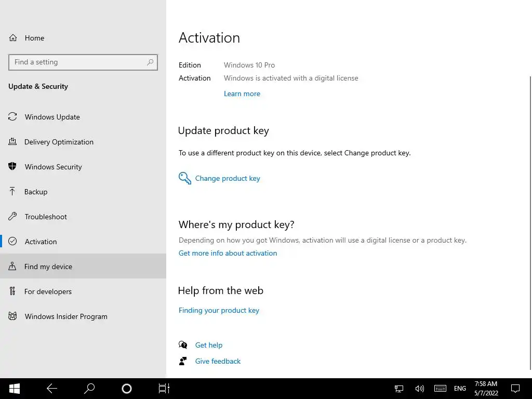The height and width of the screenshot is (399, 532).
Task: Open the Windows Update page
Action: tap(83, 117)
